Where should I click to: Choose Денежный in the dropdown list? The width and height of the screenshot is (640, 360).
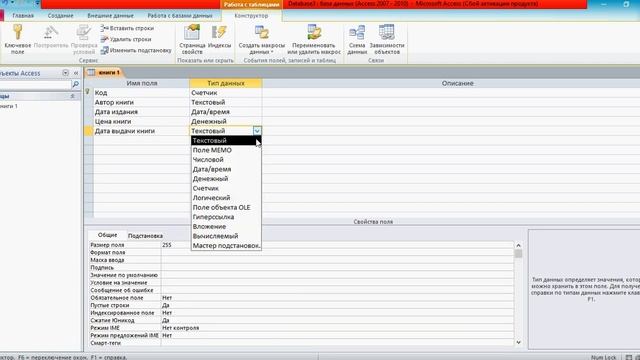[x=226, y=179]
